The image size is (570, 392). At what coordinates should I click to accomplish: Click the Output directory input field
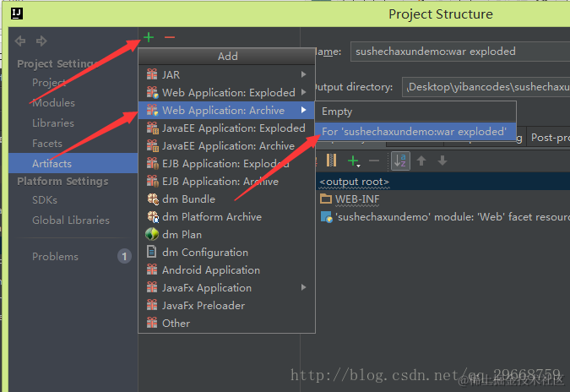click(x=486, y=87)
